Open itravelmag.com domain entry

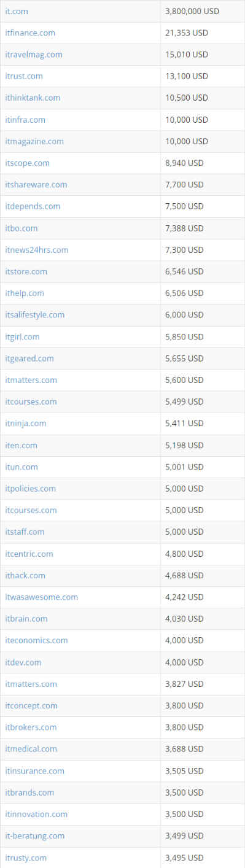[x=34, y=55]
